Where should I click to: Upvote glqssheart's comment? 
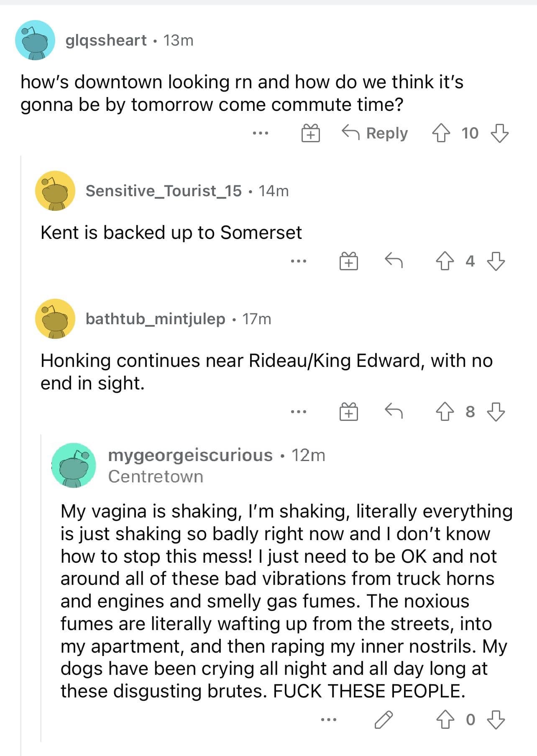click(x=441, y=133)
